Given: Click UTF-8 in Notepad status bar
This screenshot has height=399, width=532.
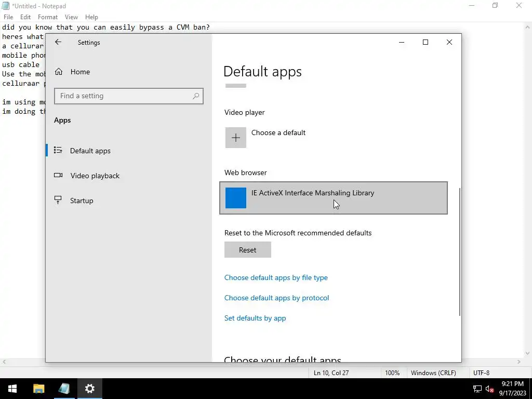Looking at the screenshot, I should [482, 373].
